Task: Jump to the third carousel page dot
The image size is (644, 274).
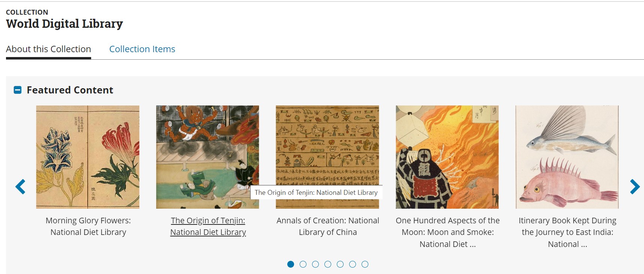Action: tap(315, 264)
